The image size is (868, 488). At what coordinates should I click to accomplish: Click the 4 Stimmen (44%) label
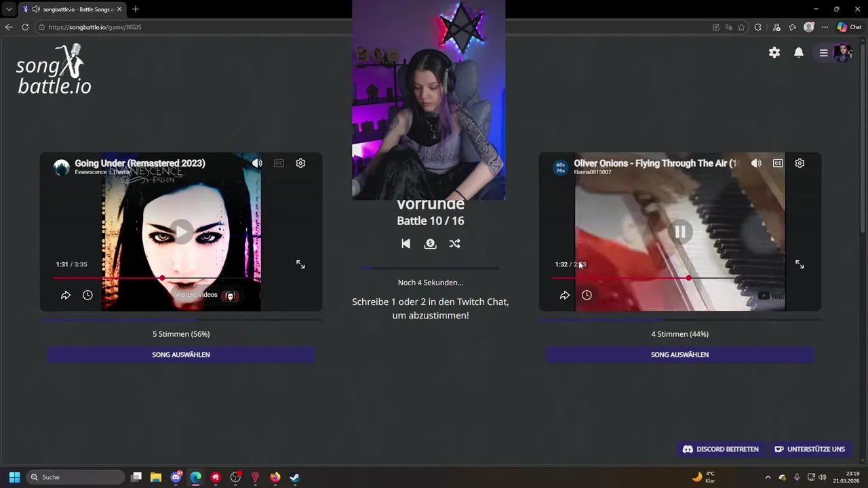[x=680, y=334]
